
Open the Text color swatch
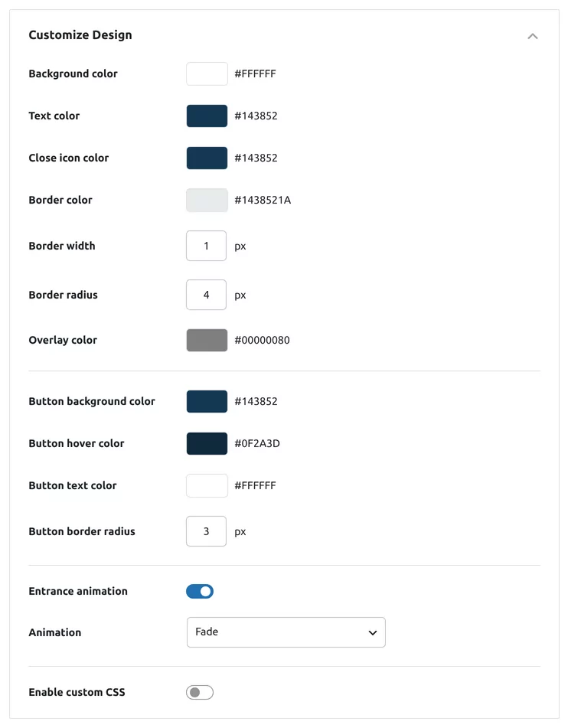207,116
